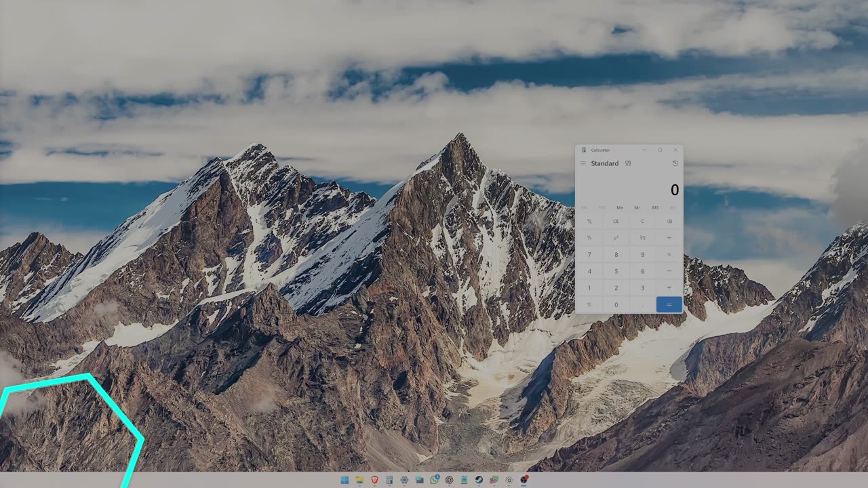Open OBS Studio icon in taskbar
This screenshot has width=868, height=488.
coord(524,480)
